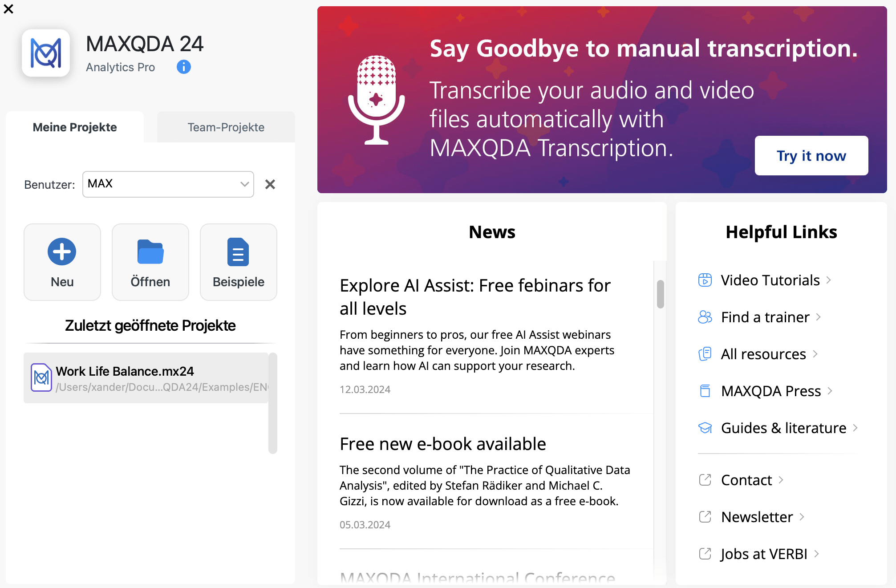Click the external link icon beside Contact
The width and height of the screenshot is (896, 588).
(705, 480)
